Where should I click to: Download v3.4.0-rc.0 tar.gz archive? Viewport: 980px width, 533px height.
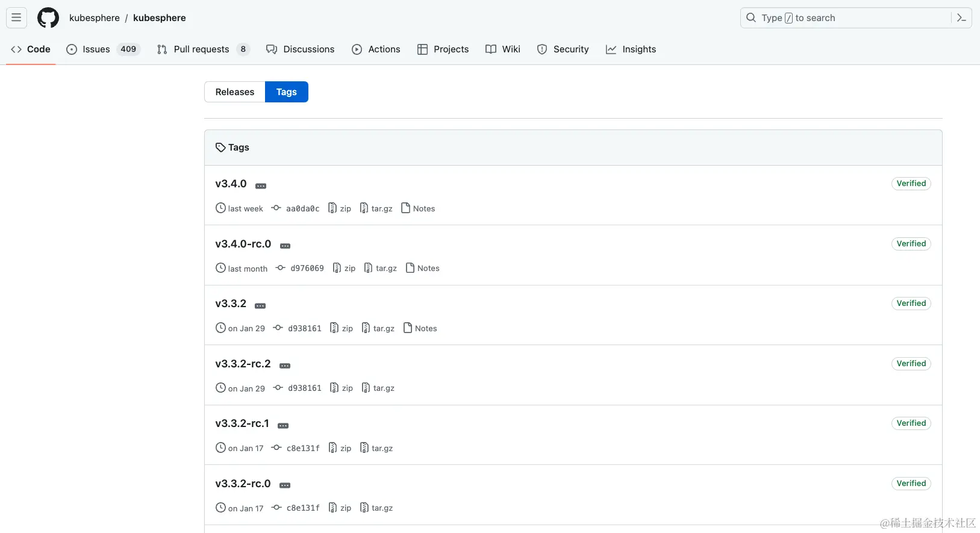380,269
